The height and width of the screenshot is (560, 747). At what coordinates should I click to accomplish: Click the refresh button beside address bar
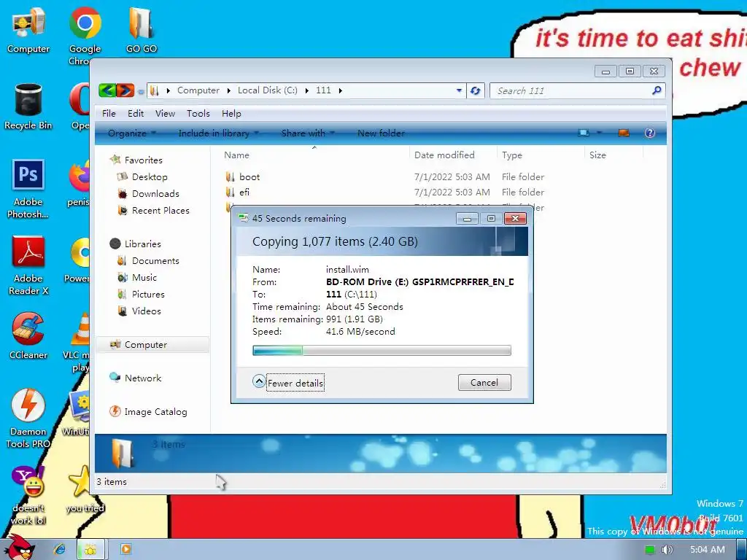(x=475, y=90)
